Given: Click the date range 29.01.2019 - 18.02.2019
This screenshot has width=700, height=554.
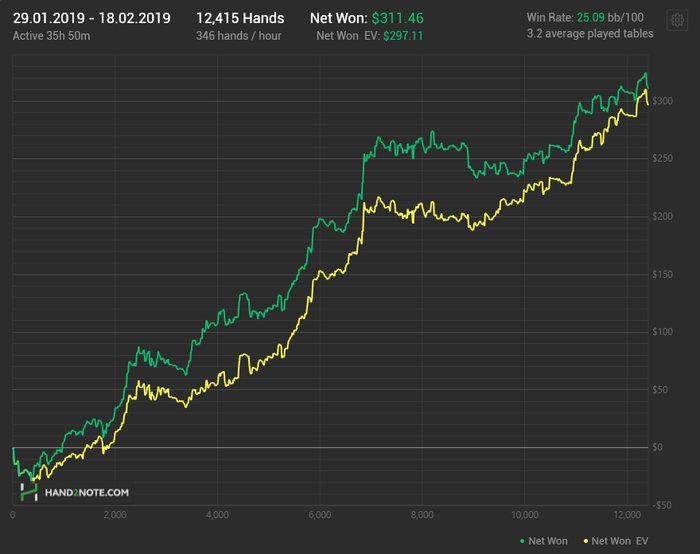Looking at the screenshot, I should coord(92,18).
